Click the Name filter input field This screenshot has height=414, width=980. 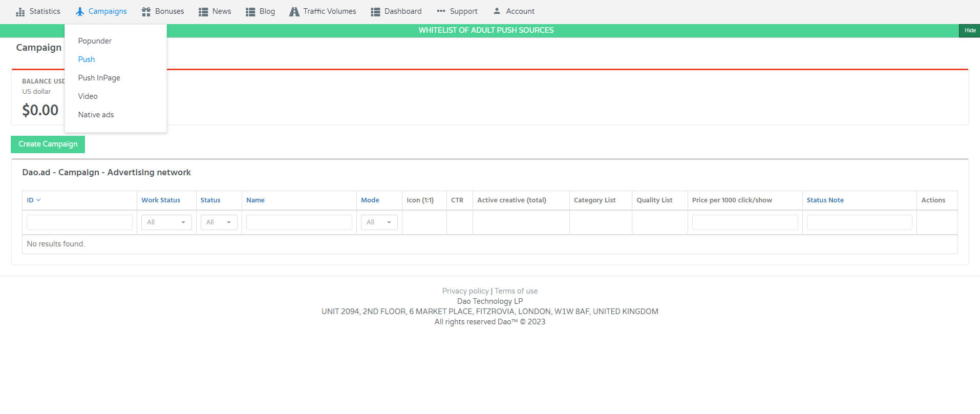[299, 222]
